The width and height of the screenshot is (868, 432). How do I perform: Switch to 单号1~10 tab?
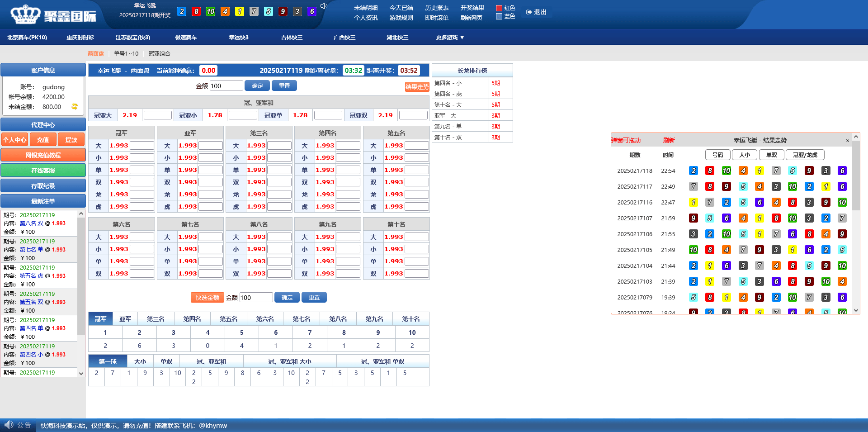[126, 53]
